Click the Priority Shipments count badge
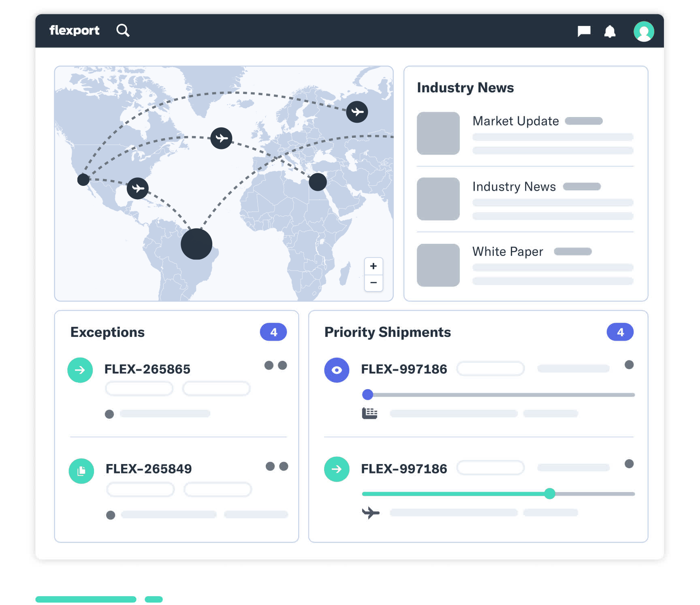The image size is (700, 605). (620, 332)
